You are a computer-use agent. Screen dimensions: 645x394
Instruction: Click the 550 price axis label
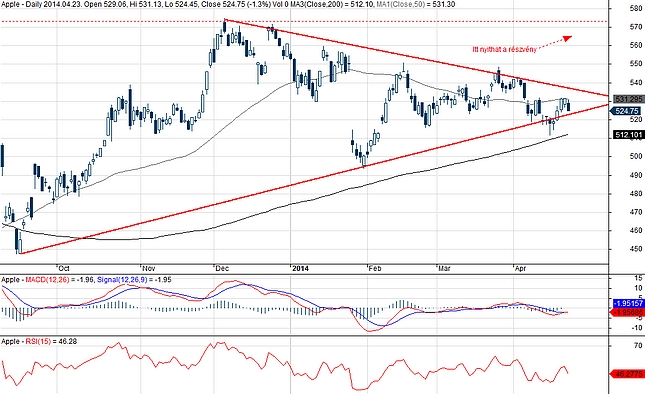click(x=636, y=64)
